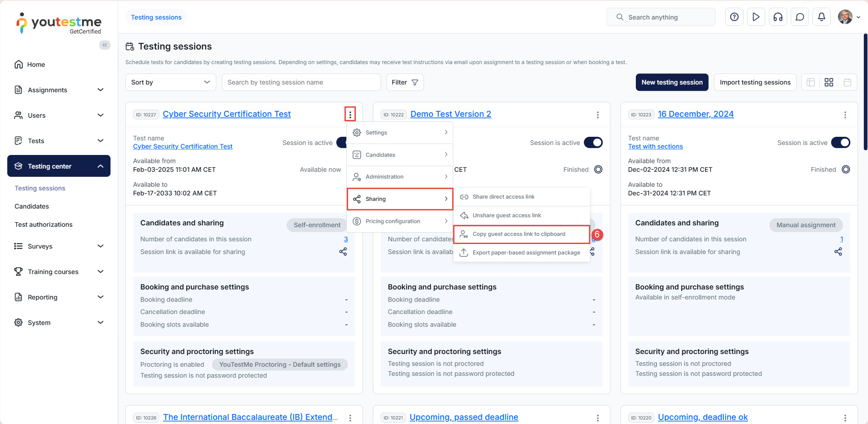Toggle Session is active for 16 December, 2024
This screenshot has width=868, height=424.
(840, 143)
